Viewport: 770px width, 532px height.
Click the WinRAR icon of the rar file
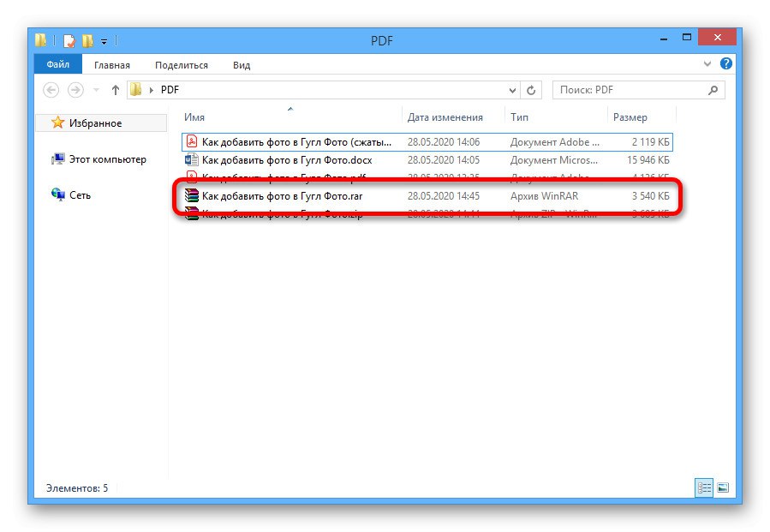192,195
